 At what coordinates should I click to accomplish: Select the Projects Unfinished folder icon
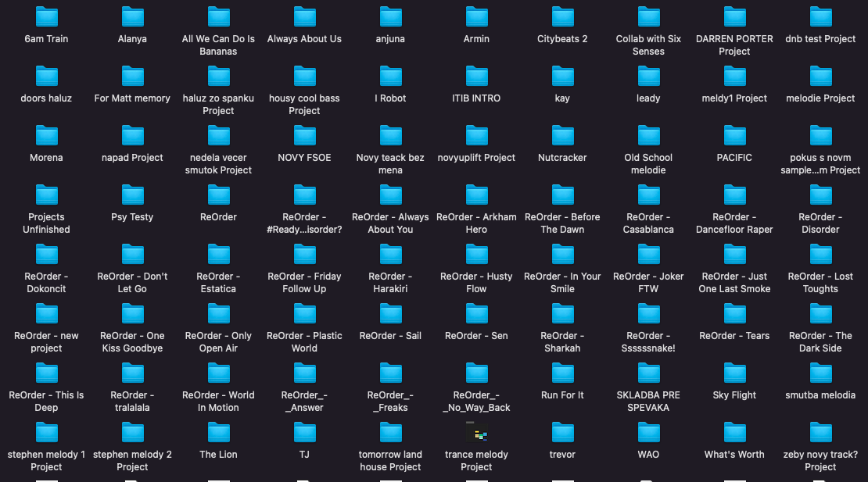point(46,195)
